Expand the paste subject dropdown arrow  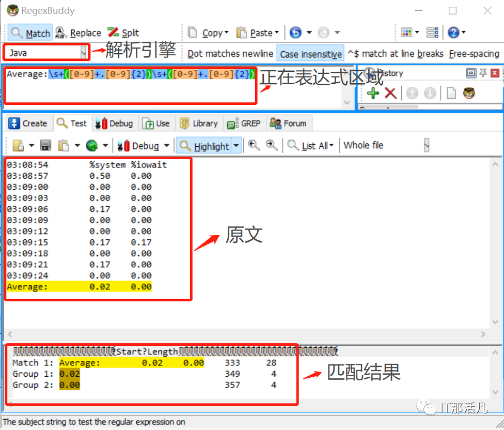pyautogui.click(x=77, y=145)
